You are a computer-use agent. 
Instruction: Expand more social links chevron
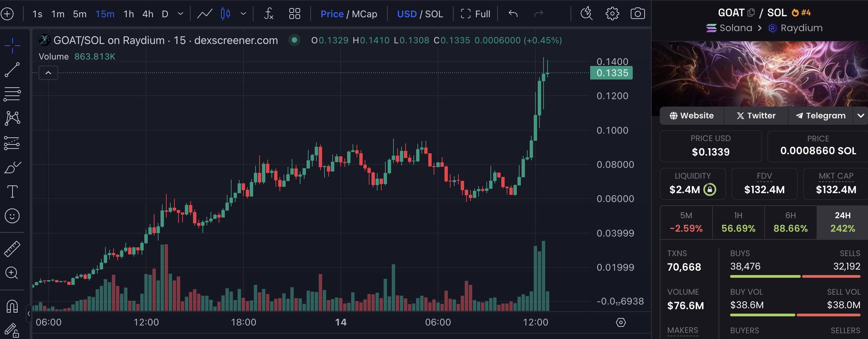[861, 116]
